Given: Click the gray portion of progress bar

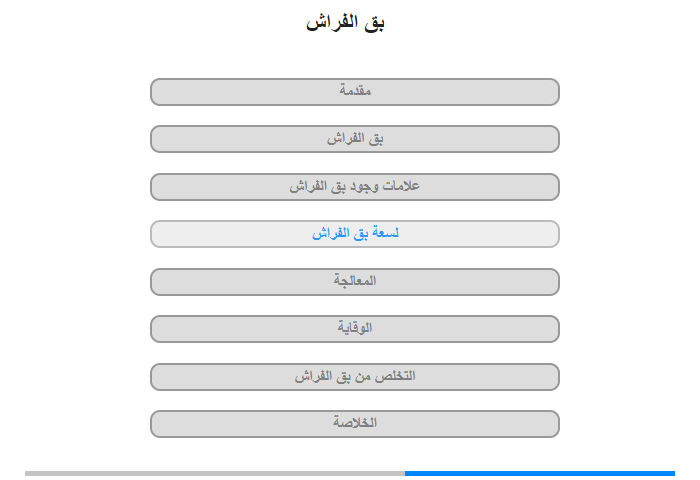Looking at the screenshot, I should tap(215, 473).
